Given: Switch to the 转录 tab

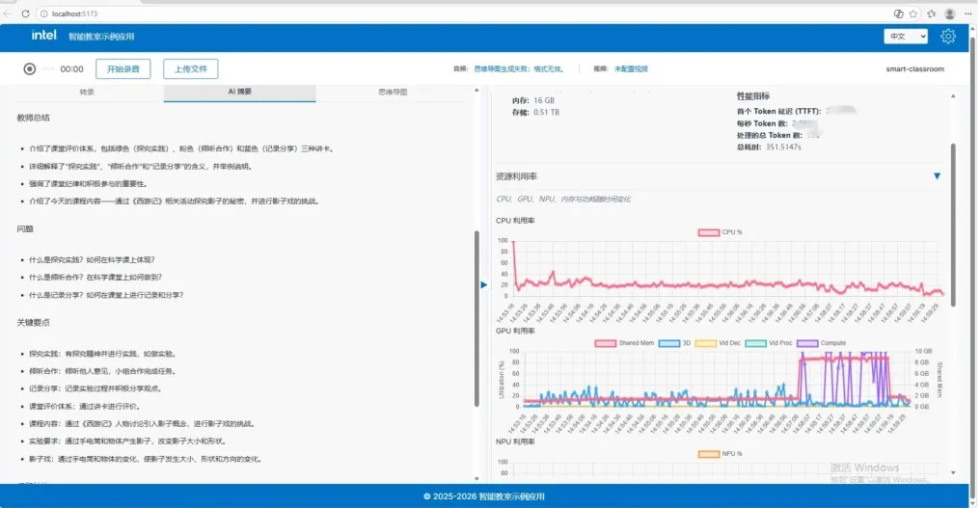Looking at the screenshot, I should click(87, 93).
